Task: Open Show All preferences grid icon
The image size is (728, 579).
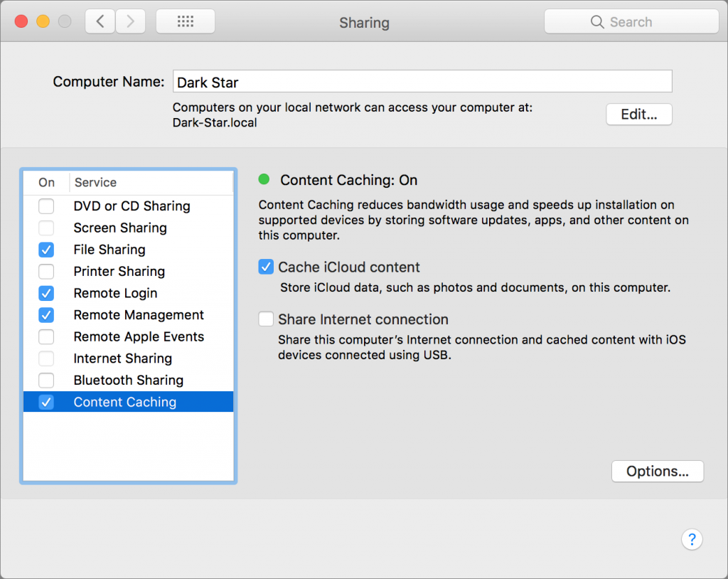Action: pos(185,21)
